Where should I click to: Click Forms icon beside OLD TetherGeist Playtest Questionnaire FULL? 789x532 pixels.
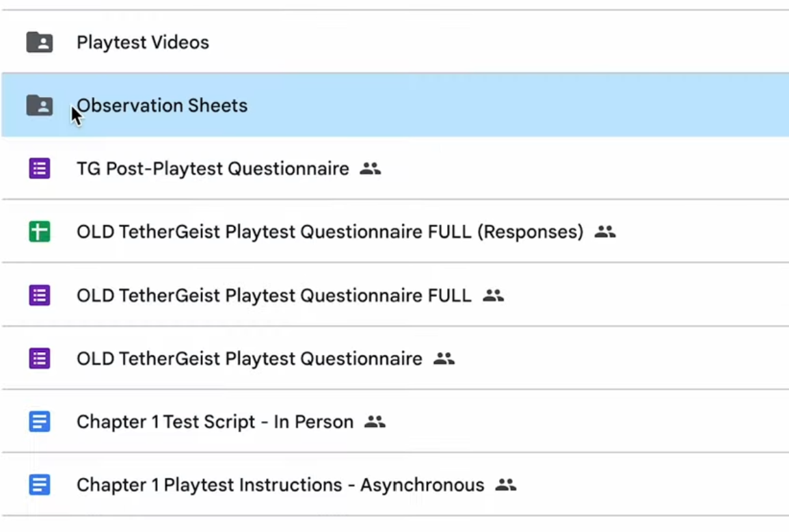click(40, 295)
